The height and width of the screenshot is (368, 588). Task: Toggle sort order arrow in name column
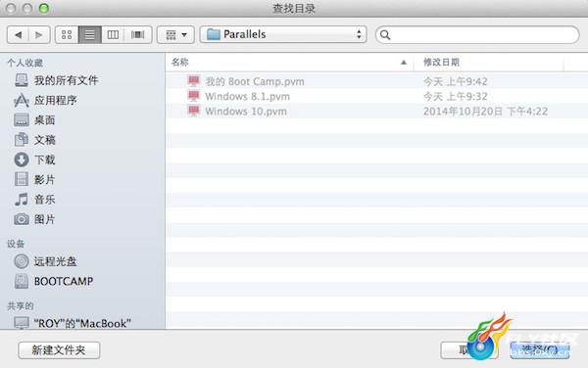point(404,62)
